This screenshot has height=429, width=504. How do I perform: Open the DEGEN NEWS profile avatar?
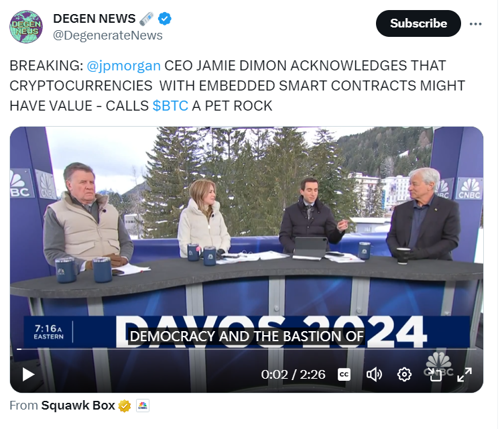26,27
